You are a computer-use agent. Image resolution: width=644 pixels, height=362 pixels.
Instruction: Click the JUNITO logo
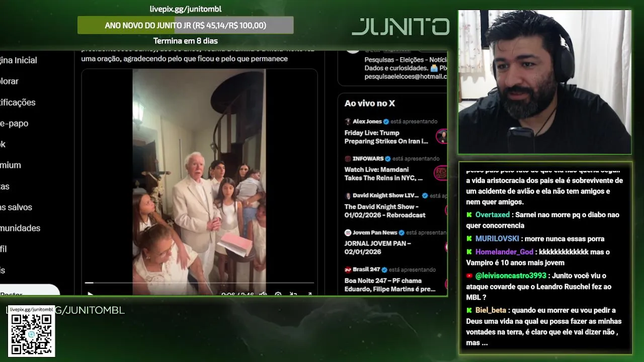(400, 27)
